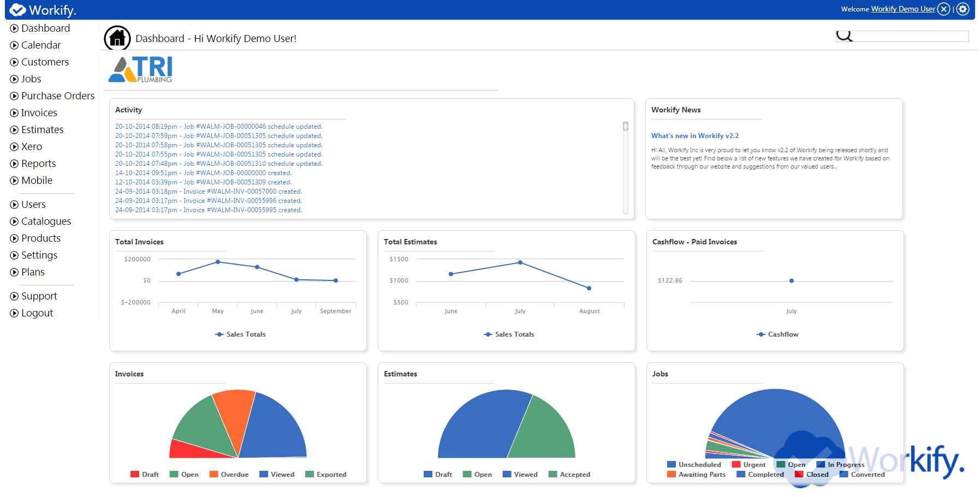Click the magnifier search icon
This screenshot has width=980, height=497.
coord(844,36)
